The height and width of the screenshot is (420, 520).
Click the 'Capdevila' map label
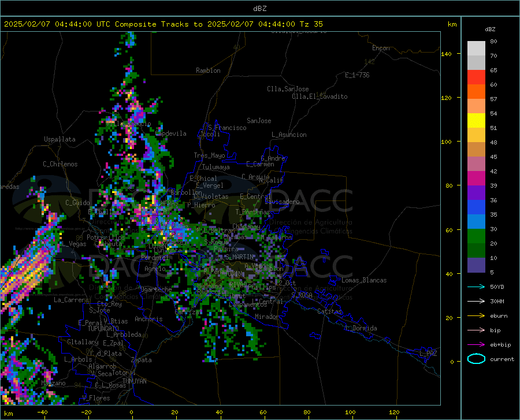point(171,133)
